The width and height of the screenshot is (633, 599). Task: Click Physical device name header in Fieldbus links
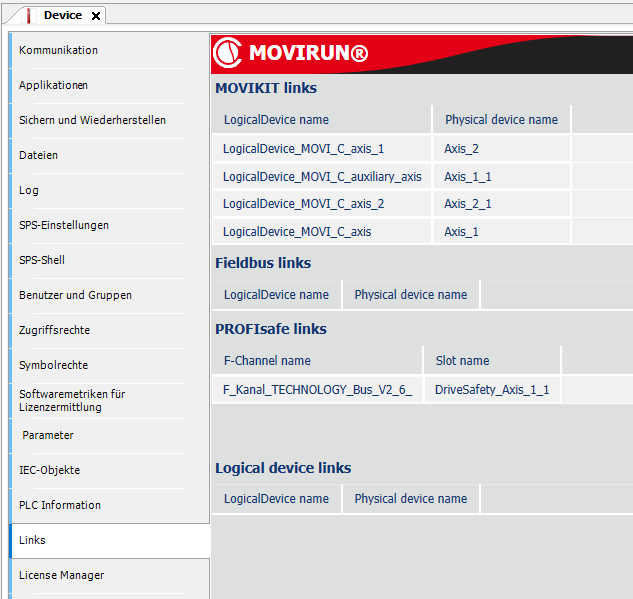click(x=411, y=295)
